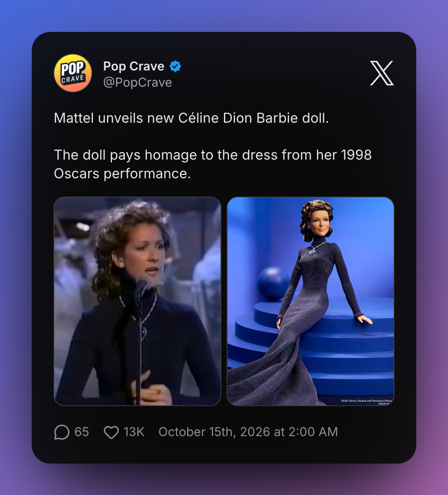
Task: Click the 'Mattel unveils new Céline Dion' sentence
Action: (192, 118)
